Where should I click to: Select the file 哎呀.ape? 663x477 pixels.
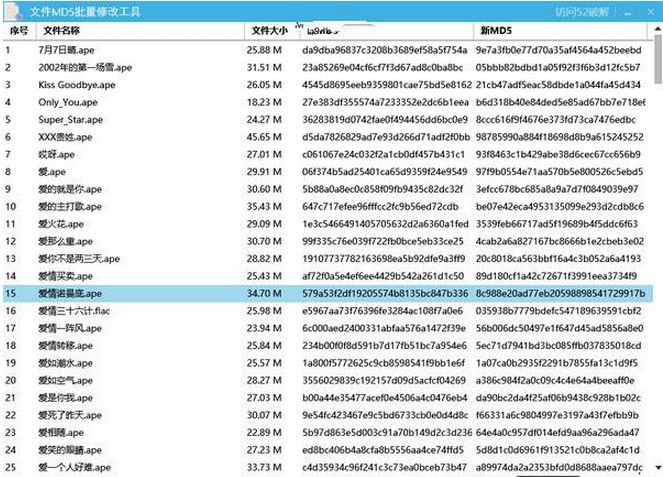click(x=56, y=154)
